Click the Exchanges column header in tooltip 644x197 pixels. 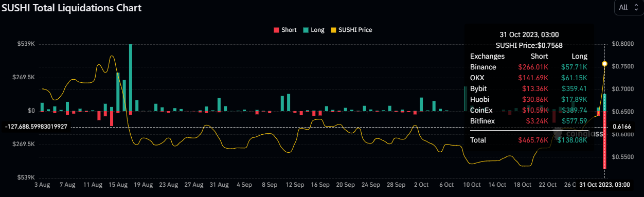[488, 56]
